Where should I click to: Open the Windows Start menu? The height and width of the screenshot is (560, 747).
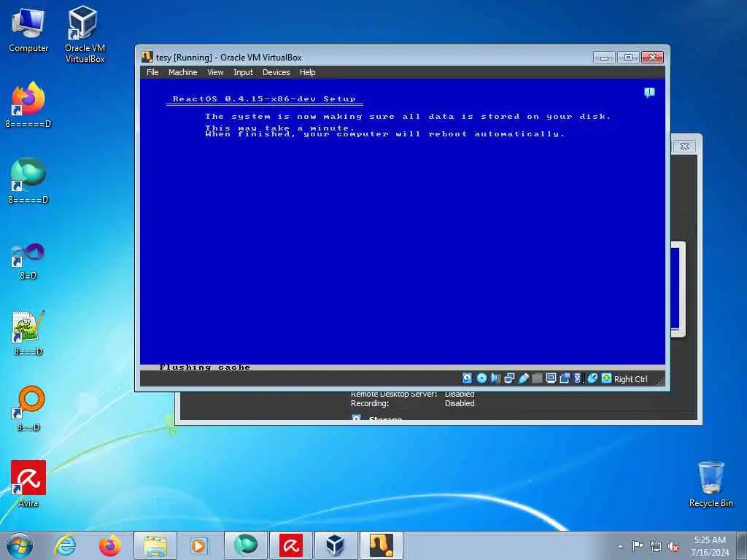coord(20,545)
